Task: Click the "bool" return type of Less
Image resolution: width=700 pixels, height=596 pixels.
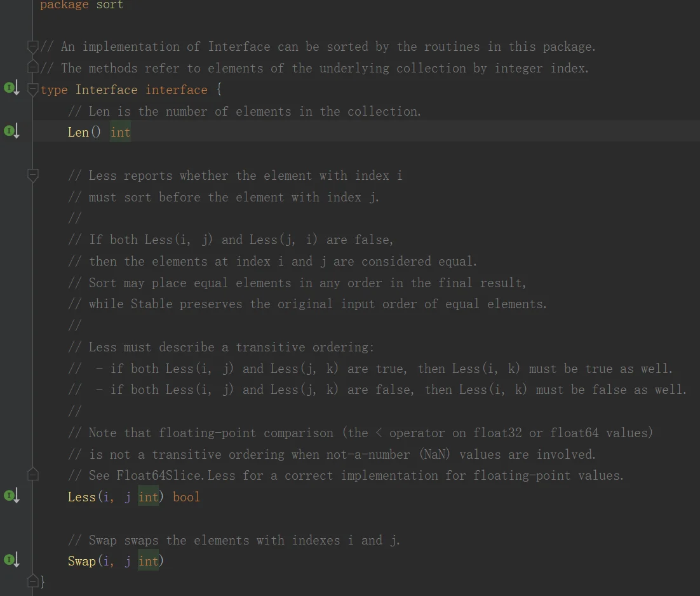Action: (186, 497)
